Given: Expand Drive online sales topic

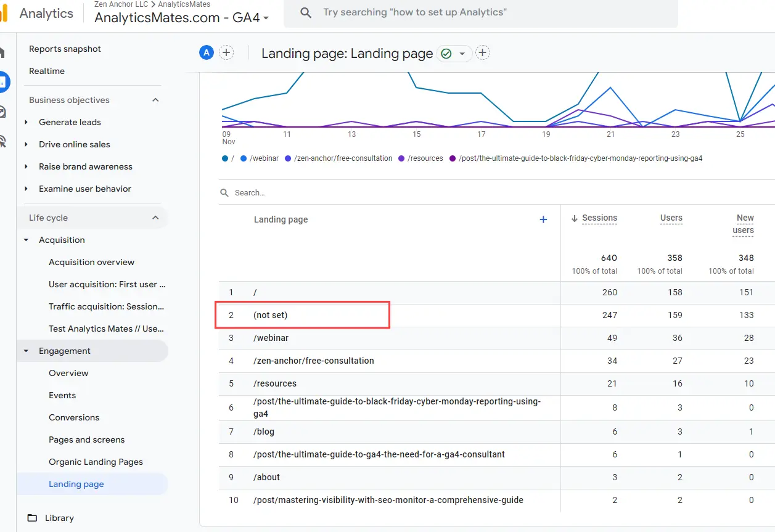Looking at the screenshot, I should (x=26, y=144).
